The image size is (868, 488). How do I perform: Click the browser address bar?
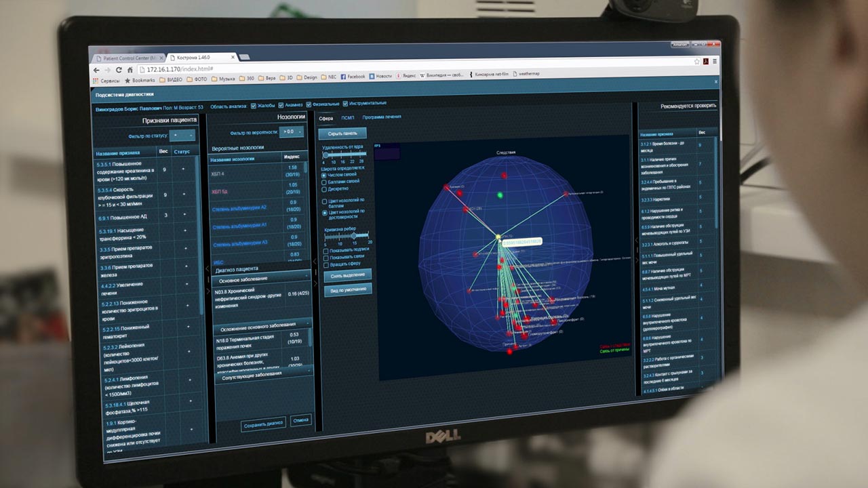[414, 66]
